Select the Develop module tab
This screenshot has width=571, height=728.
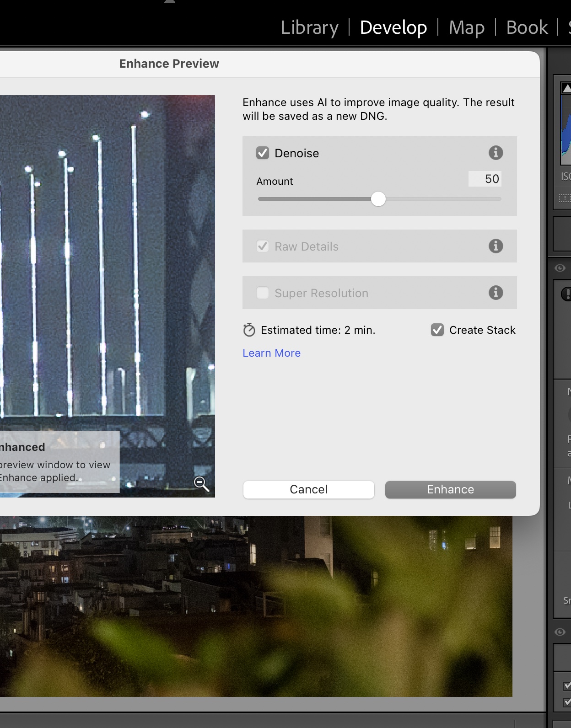[393, 28]
